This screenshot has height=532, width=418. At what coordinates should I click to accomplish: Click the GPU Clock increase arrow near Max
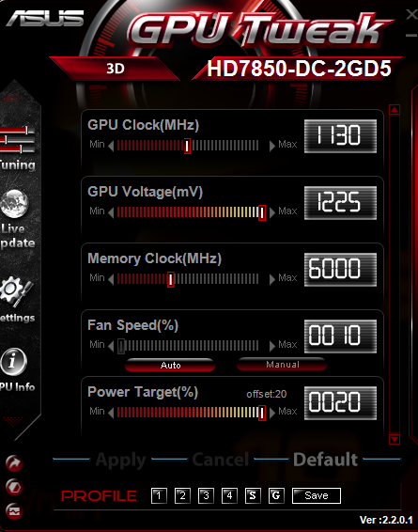pos(271,146)
